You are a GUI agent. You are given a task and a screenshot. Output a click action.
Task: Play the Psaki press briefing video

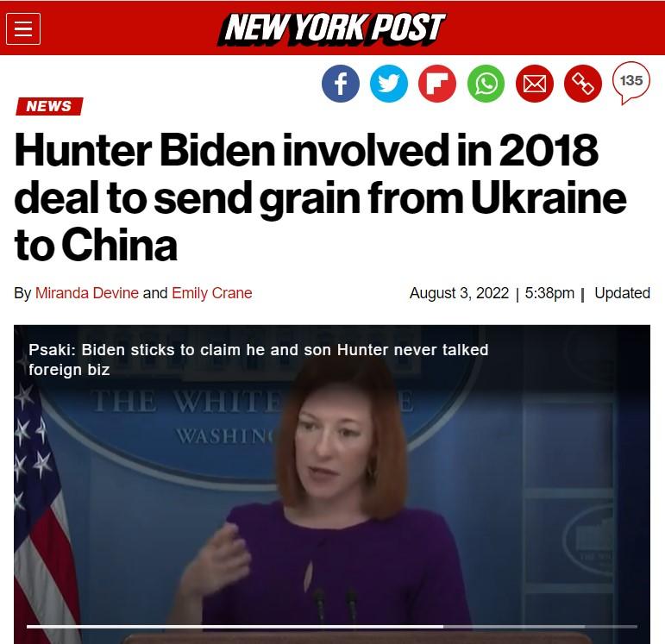tap(332, 485)
